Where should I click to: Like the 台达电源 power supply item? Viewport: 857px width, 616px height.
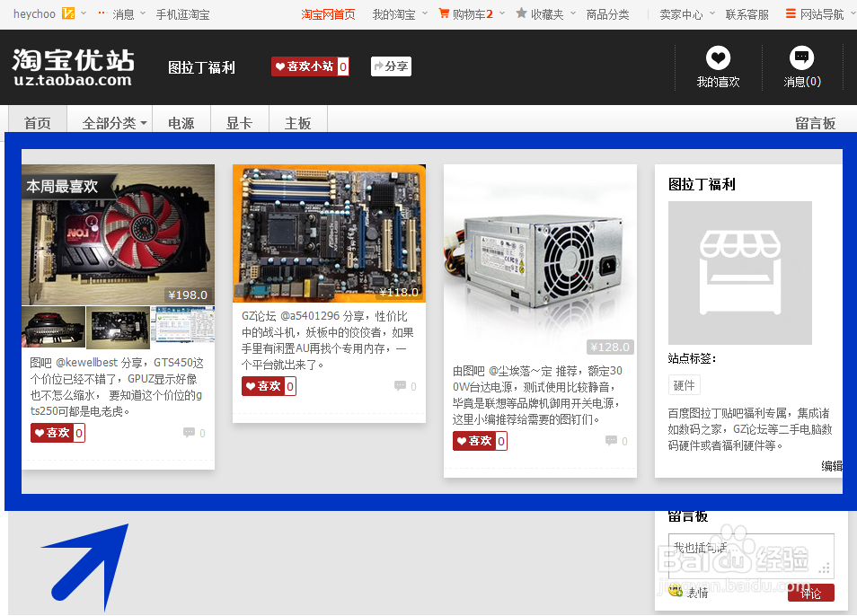pyautogui.click(x=480, y=441)
